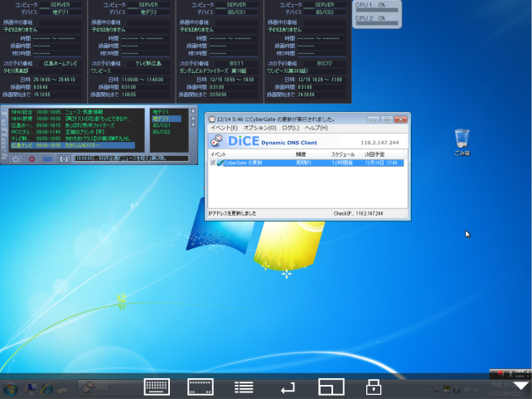Open the ログ(L) menu in DiCE
532x399 pixels.
point(290,128)
